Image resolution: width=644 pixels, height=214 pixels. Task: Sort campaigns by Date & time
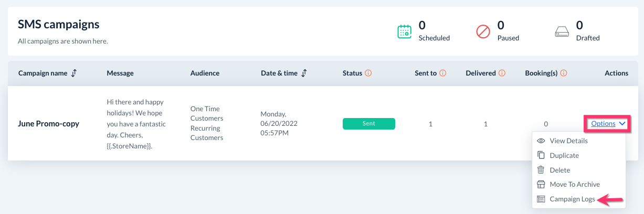(x=304, y=73)
